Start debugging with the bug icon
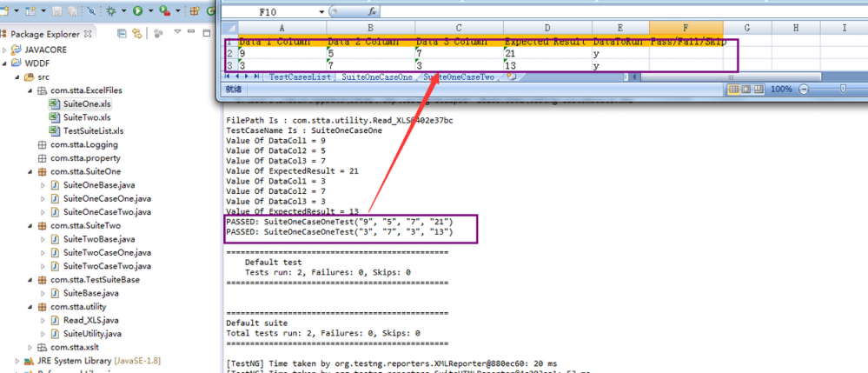 click(110, 10)
